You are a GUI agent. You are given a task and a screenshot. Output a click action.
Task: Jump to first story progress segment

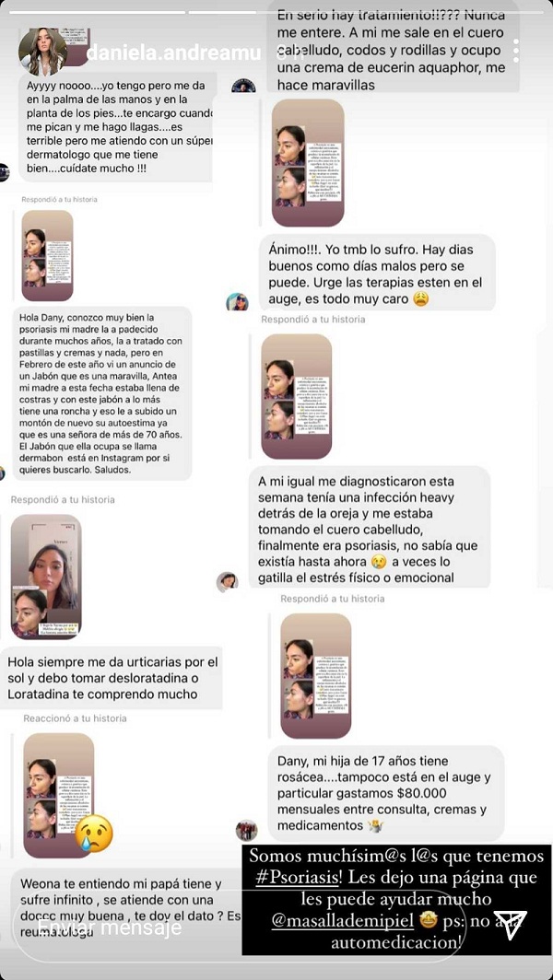coord(93,12)
